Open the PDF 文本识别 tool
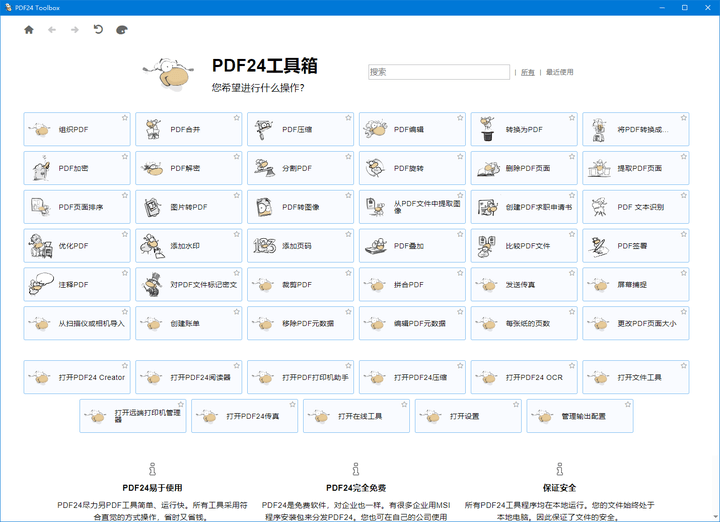 636,207
